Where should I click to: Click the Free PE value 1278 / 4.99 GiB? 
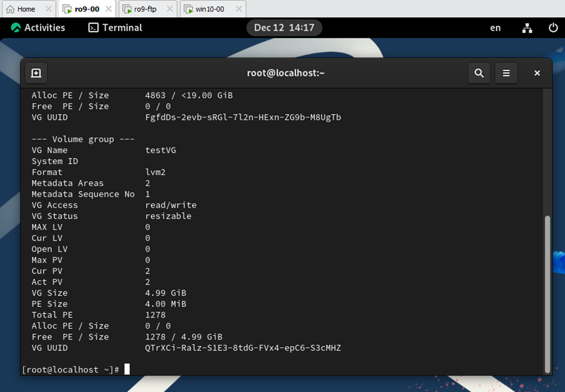coord(184,337)
